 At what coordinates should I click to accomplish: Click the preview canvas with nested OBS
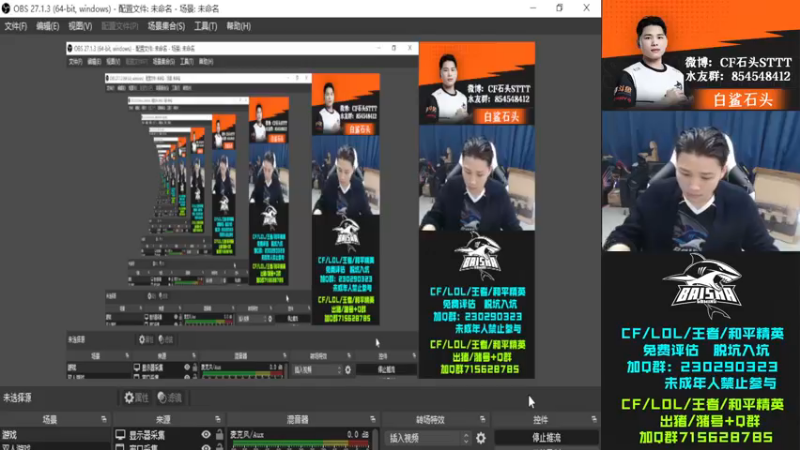point(301,210)
